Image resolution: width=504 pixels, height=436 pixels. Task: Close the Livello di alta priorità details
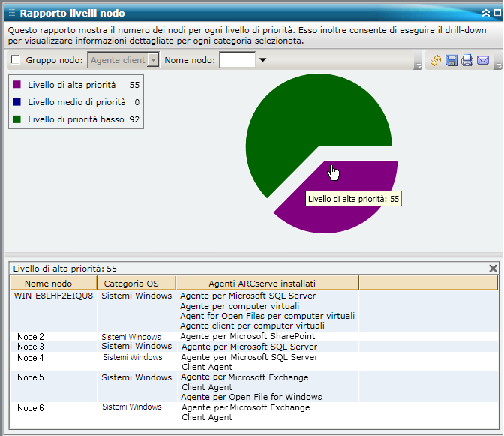493,268
